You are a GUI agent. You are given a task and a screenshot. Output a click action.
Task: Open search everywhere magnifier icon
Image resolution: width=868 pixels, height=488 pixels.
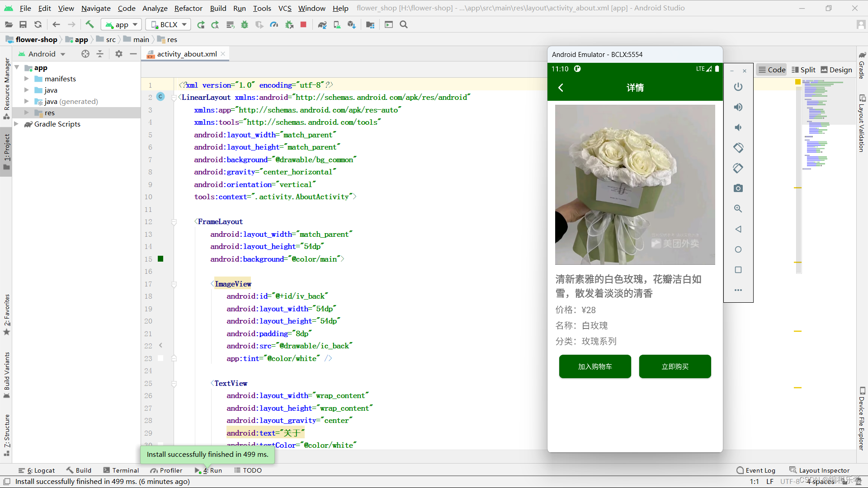[x=404, y=24]
